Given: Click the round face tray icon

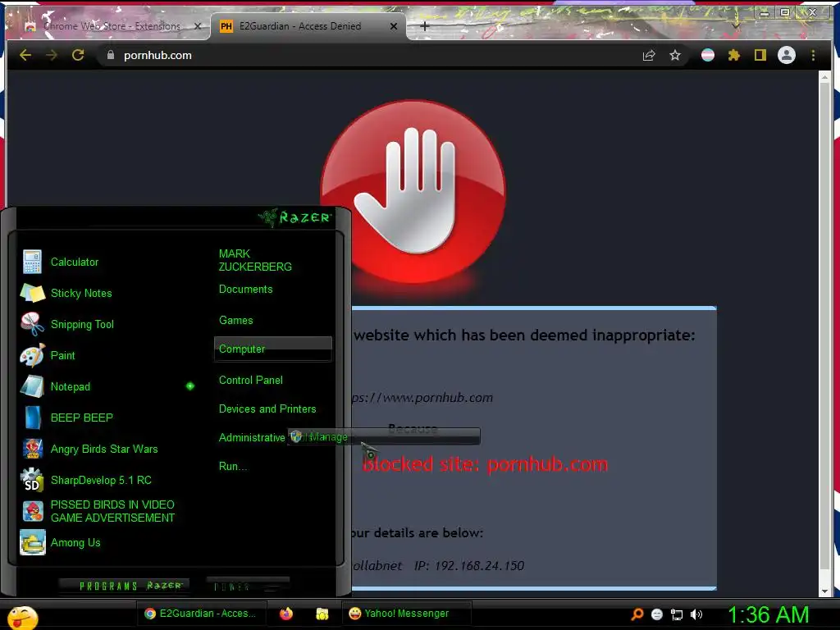Looking at the screenshot, I should [657, 614].
